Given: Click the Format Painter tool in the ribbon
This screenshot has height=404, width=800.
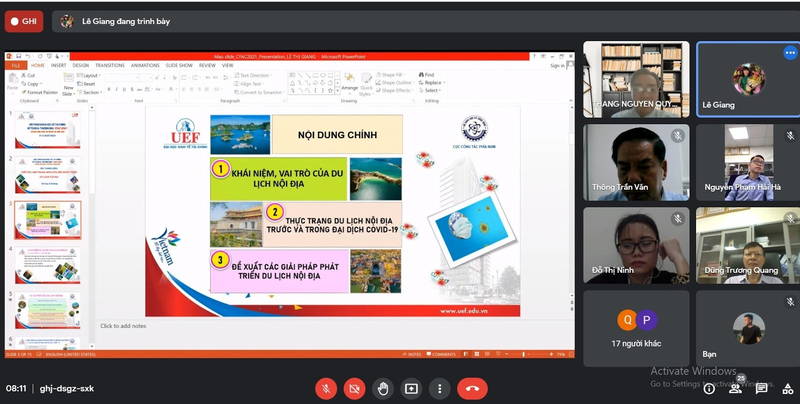Looking at the screenshot, I should click(41, 92).
